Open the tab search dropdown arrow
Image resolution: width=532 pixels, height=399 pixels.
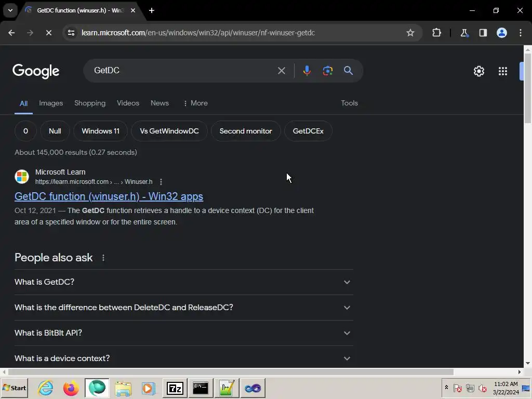click(10, 10)
